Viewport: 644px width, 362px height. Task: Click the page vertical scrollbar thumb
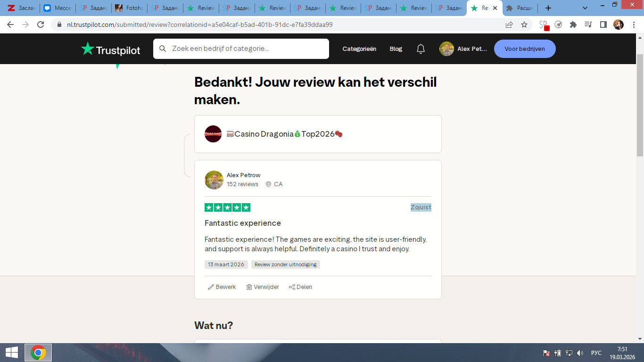click(640, 105)
